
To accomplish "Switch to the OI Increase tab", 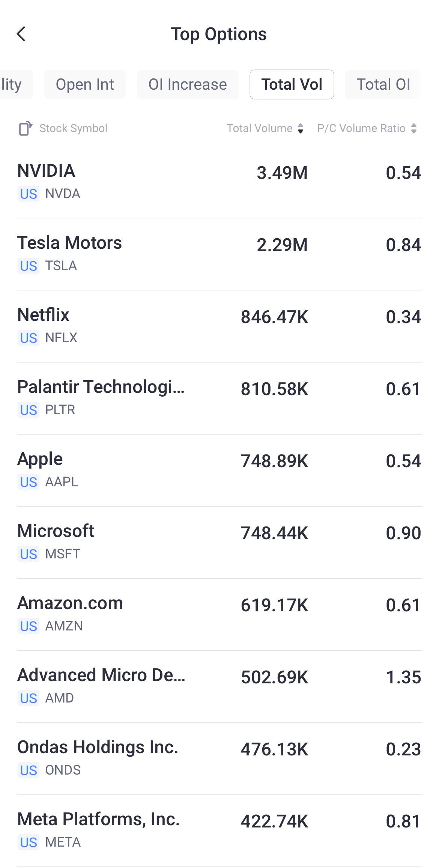I will (x=188, y=84).
